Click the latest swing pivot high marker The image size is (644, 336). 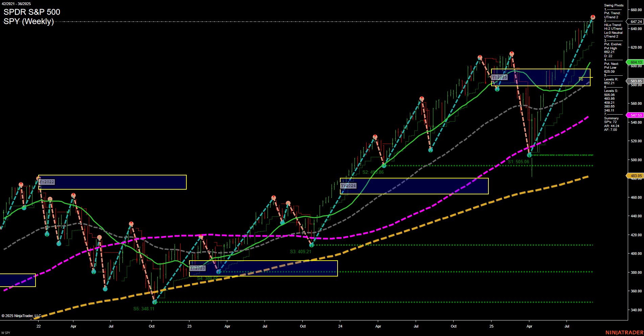point(593,17)
